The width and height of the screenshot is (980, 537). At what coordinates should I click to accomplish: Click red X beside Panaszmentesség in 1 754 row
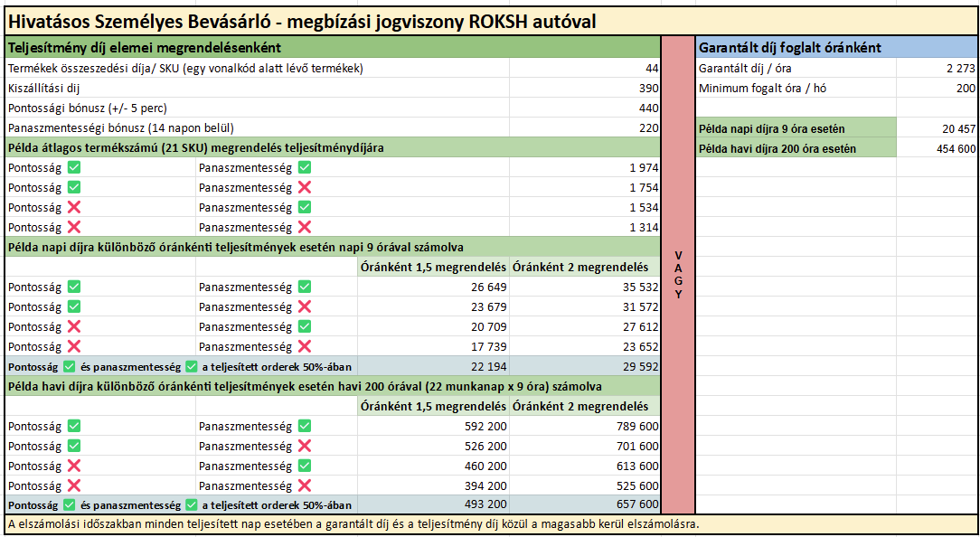(x=305, y=187)
